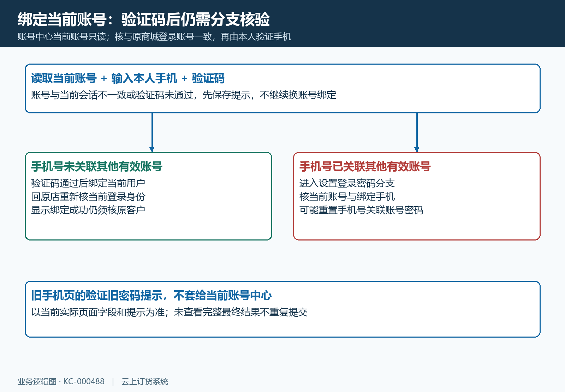Select the line 可能重置手机号关联账号密码
Viewport: 565px width, 392px height.
coord(361,210)
